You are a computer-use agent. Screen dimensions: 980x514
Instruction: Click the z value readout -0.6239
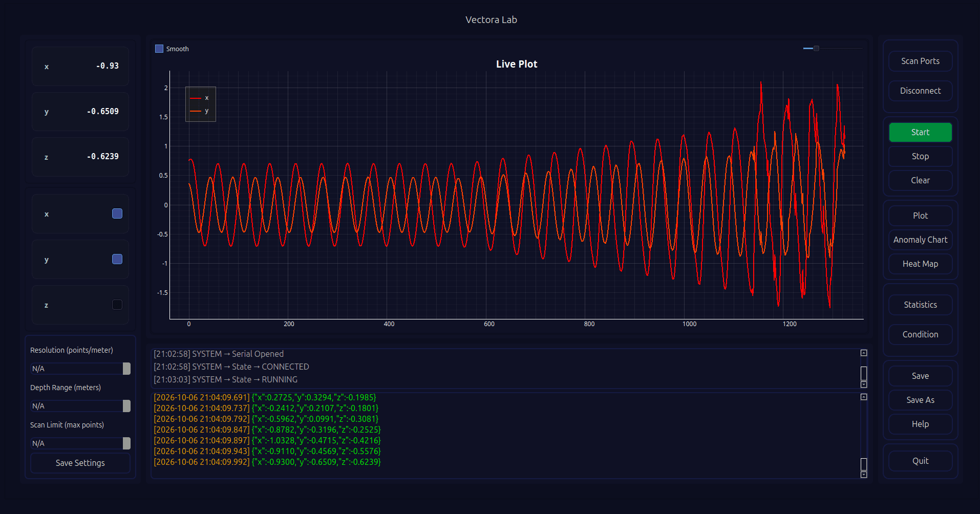103,157
